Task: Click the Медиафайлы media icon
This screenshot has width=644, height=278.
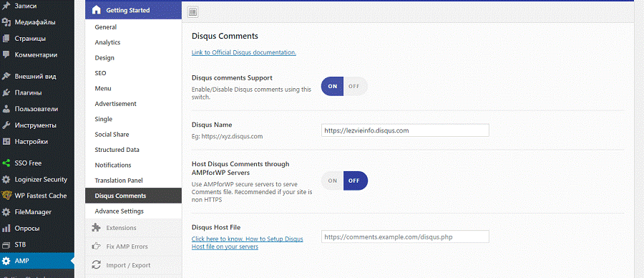Action: [x=6, y=23]
